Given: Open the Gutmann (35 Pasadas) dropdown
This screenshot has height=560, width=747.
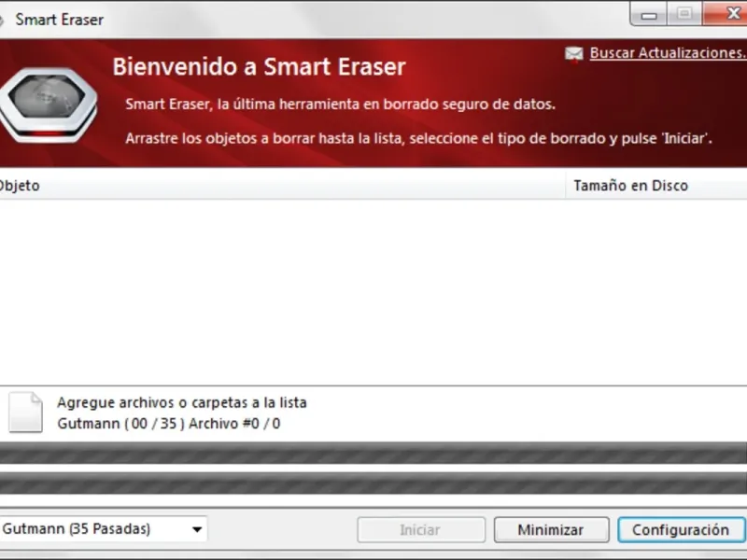Looking at the screenshot, I should point(103,529).
